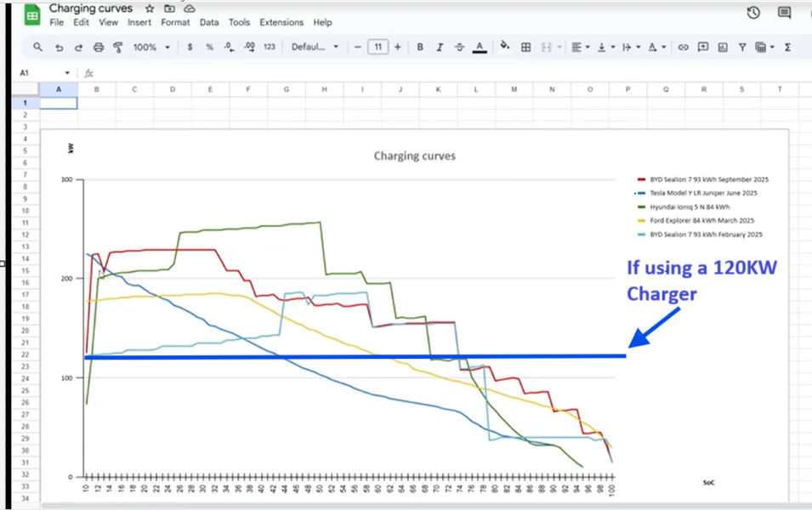Click the format as currency button
812x510 pixels.
click(190, 48)
